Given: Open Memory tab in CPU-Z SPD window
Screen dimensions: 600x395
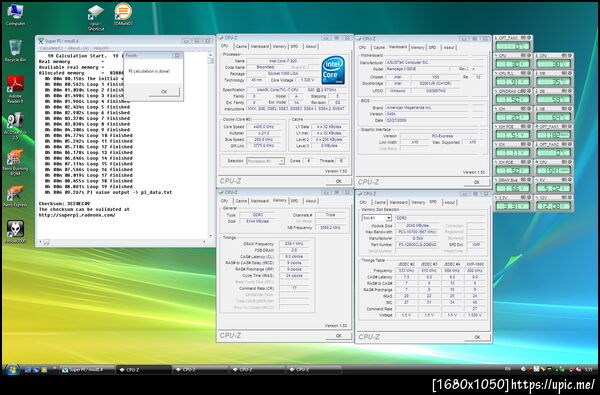Looking at the screenshot, I should (418, 202).
